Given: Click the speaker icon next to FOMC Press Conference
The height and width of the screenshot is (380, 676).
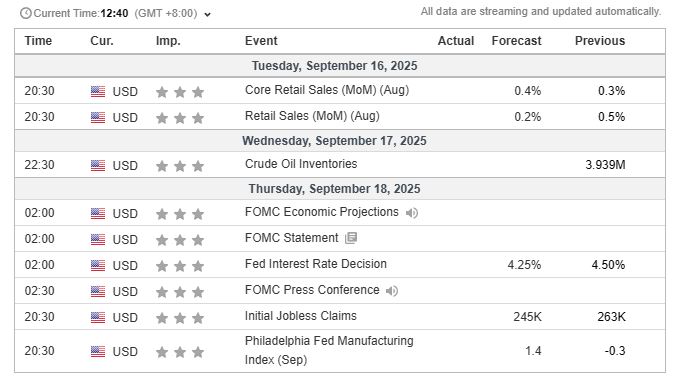Looking at the screenshot, I should (392, 291).
